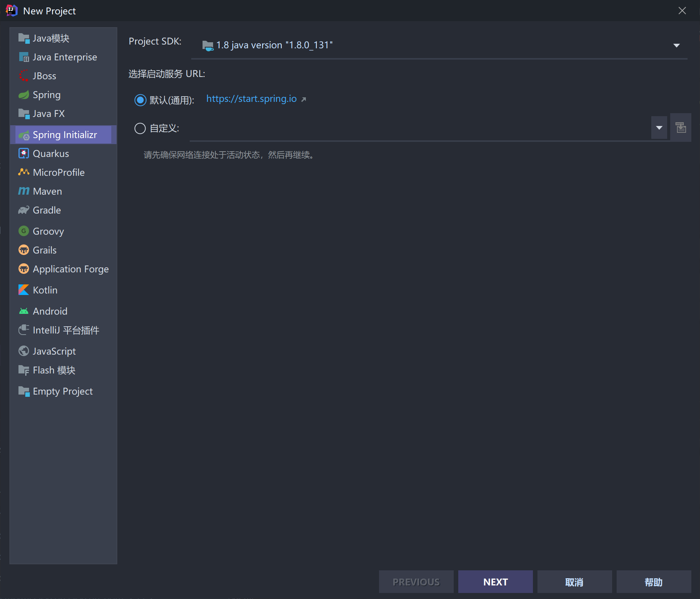Image resolution: width=700 pixels, height=599 pixels.
Task: Select the 默认(通用) radio button
Action: 140,100
